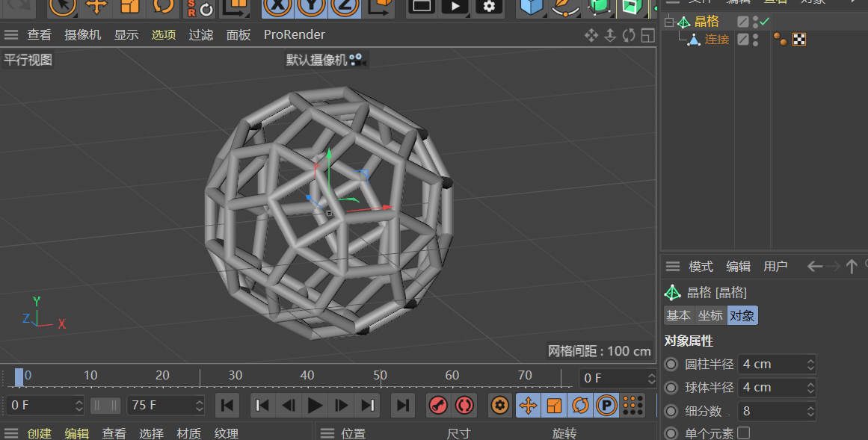Open the viewport hamburger menu
Viewport: 868px width, 440px height.
[11, 35]
